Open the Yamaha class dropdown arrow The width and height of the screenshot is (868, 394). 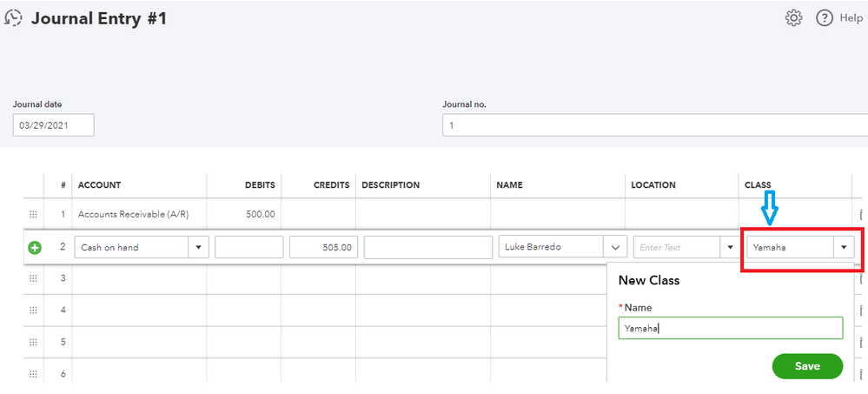click(x=844, y=248)
